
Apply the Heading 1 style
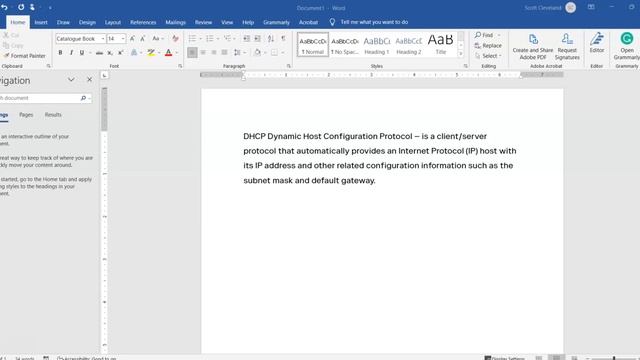[377, 44]
